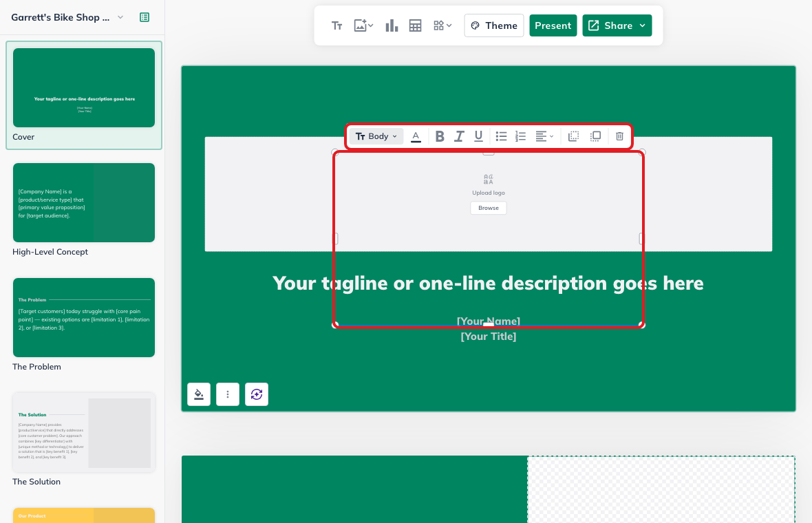Toggle the slide outline panel icon
Image resolution: width=812 pixels, height=523 pixels.
click(145, 17)
